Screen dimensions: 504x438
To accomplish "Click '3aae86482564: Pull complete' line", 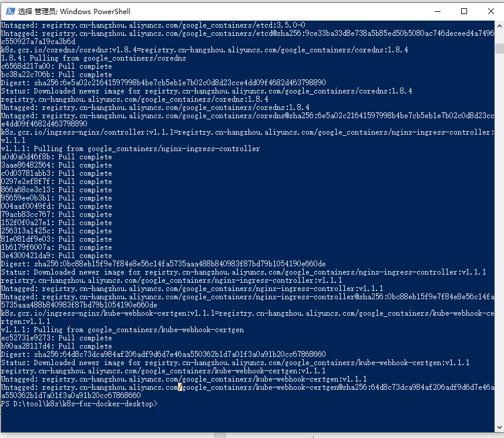I will (56, 165).
